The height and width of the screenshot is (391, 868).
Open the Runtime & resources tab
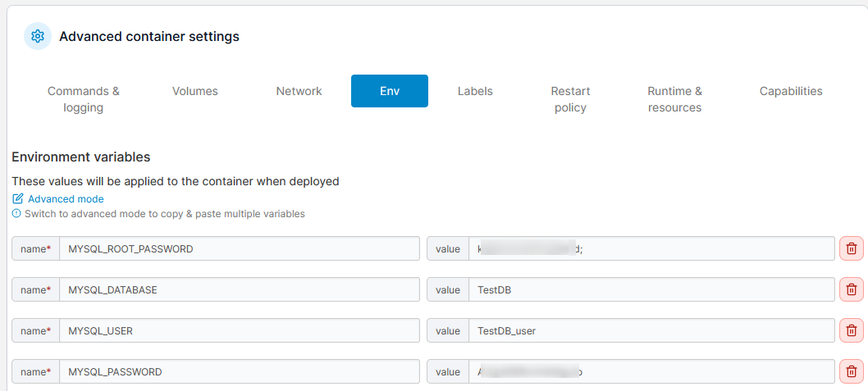point(674,99)
